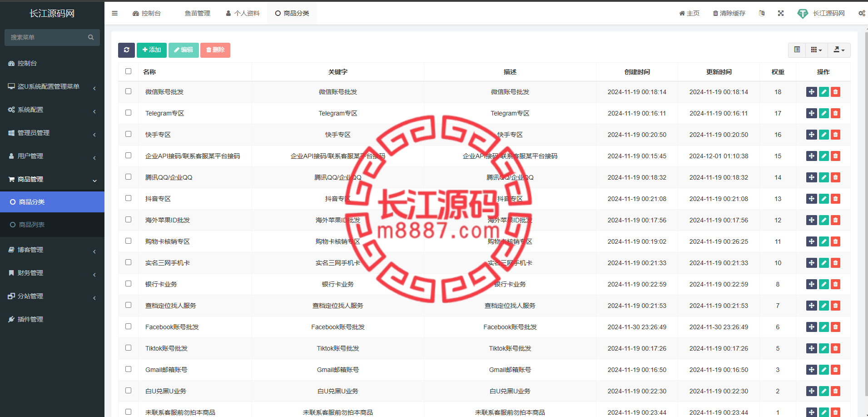The image size is (868, 417).
Task: Click the sidebar search magnifier icon
Action: point(91,37)
